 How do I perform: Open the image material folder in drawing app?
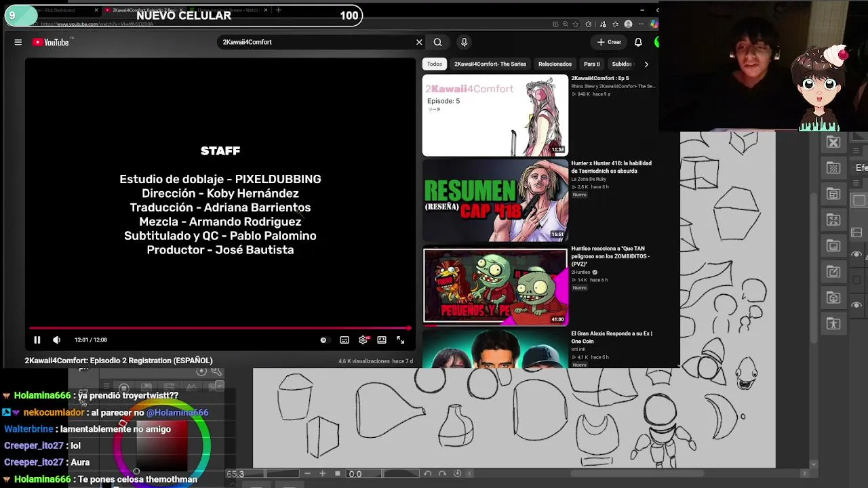click(833, 246)
